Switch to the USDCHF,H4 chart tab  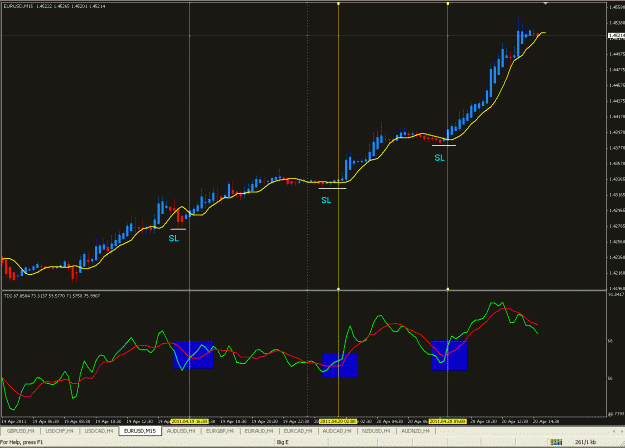coord(59,431)
